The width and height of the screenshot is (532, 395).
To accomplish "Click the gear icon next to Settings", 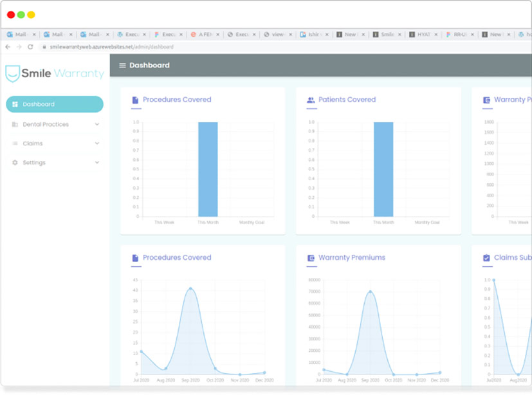I will (15, 163).
